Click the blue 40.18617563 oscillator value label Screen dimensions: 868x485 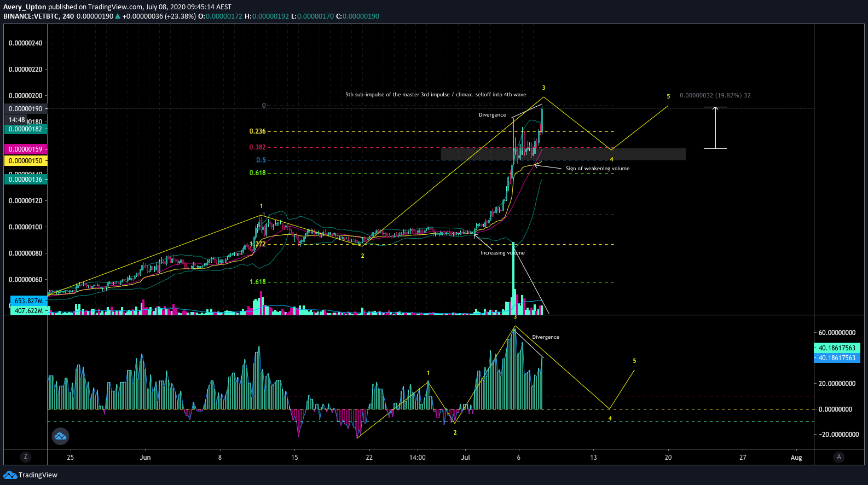837,358
